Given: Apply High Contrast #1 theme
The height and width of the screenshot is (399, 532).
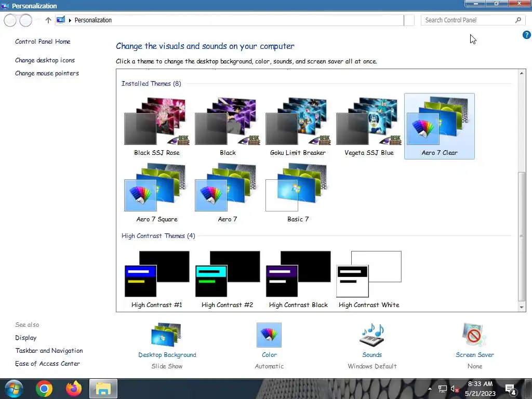Looking at the screenshot, I should pos(156,279).
